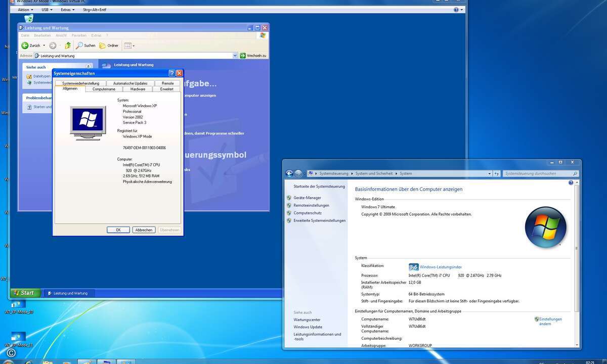Expand the System window address history dropdown

490,173
